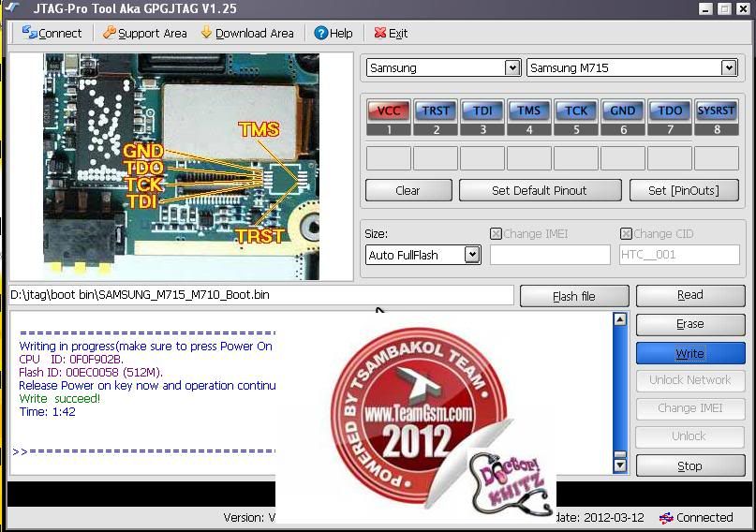Toggle the Change CID checkbox

pyautogui.click(x=626, y=234)
